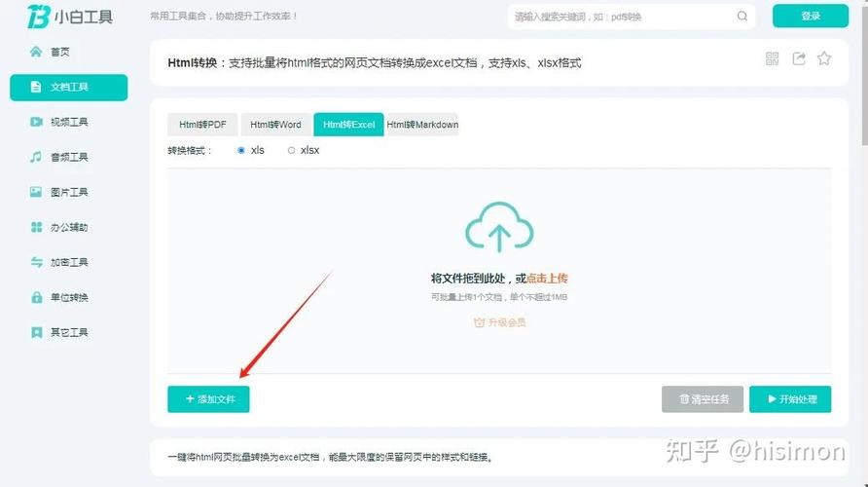This screenshot has height=487, width=868.
Task: Click the file drop upload area
Action: pos(499,271)
